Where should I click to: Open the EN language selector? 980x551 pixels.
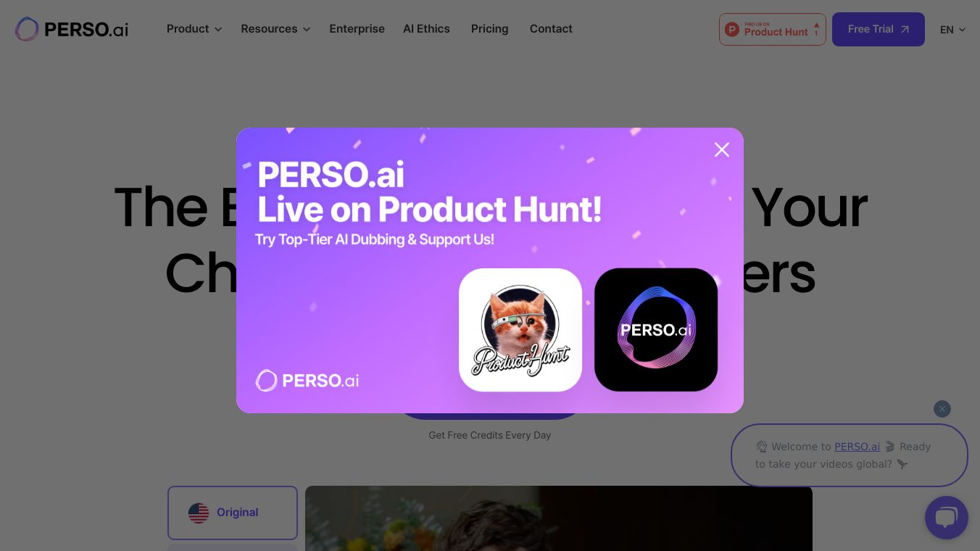coord(952,30)
